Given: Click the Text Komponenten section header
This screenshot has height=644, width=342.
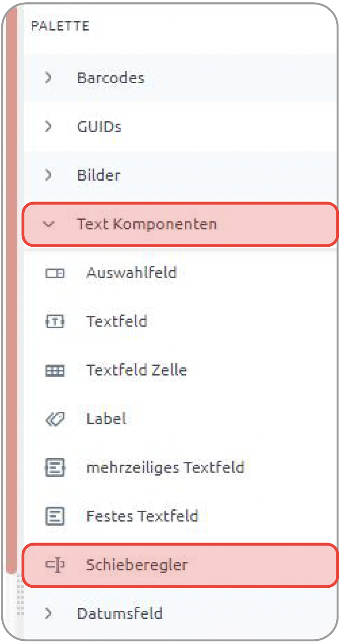Looking at the screenshot, I should (180, 224).
